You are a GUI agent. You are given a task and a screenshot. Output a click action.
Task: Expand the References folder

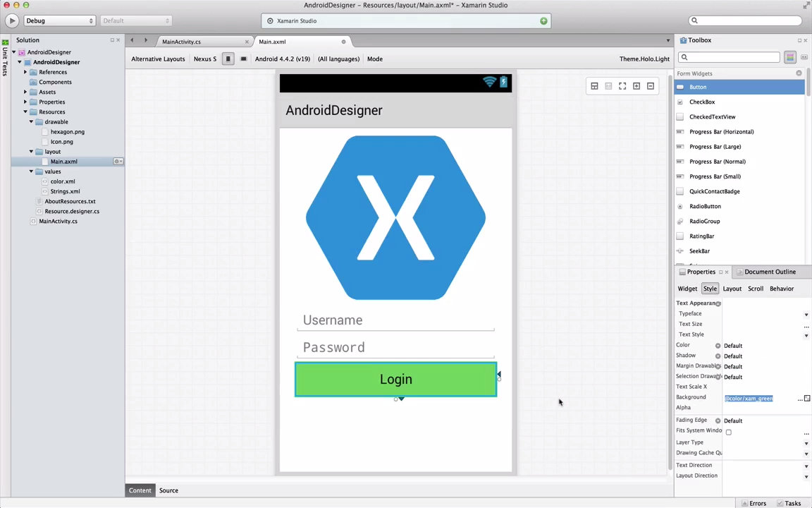coord(25,72)
